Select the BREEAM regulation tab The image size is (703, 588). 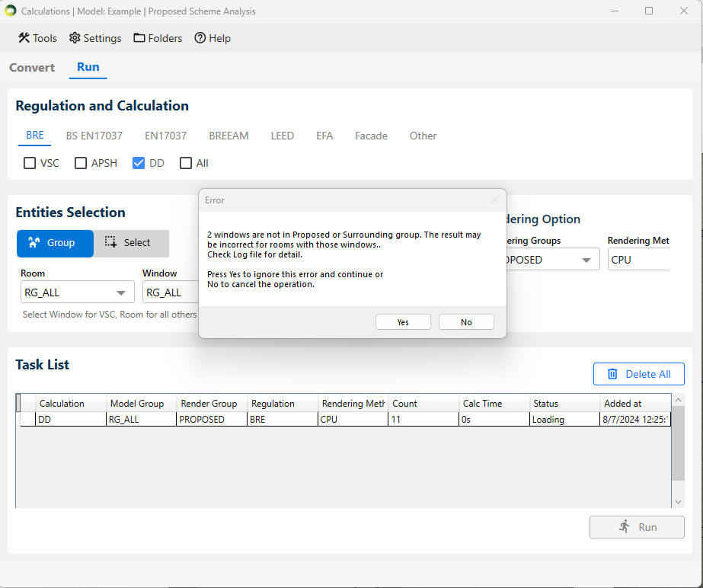(228, 136)
